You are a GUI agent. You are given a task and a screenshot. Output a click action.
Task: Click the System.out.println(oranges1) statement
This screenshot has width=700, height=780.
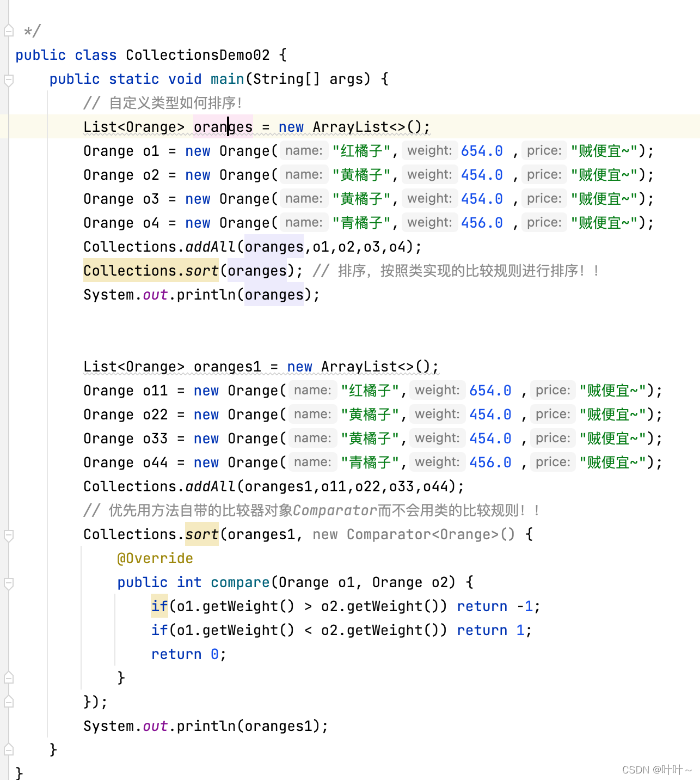[x=206, y=726]
